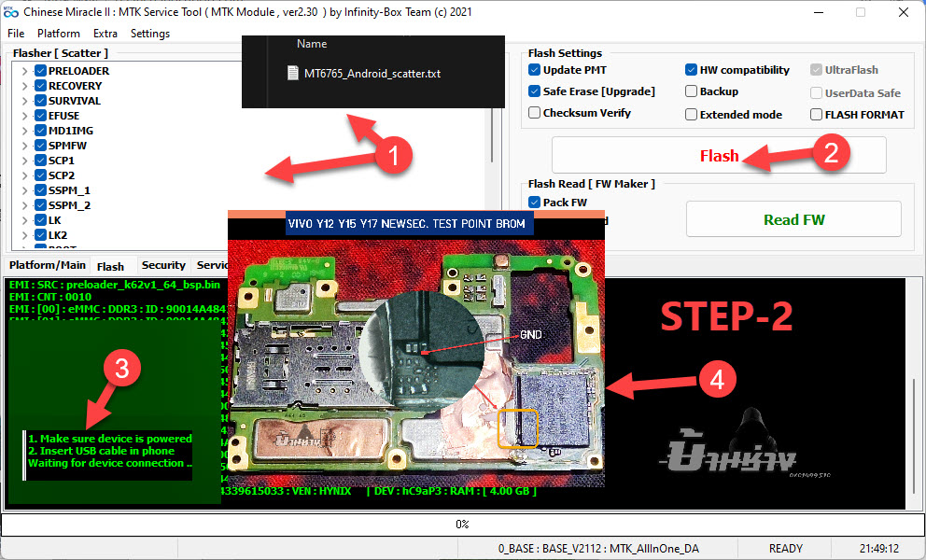
Task: Toggle the Pack FW checkbox
Action: click(535, 202)
